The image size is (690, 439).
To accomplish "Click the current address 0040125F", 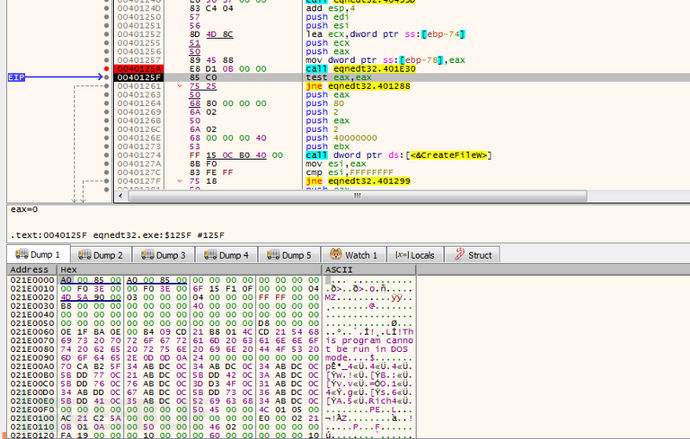I will click(139, 77).
